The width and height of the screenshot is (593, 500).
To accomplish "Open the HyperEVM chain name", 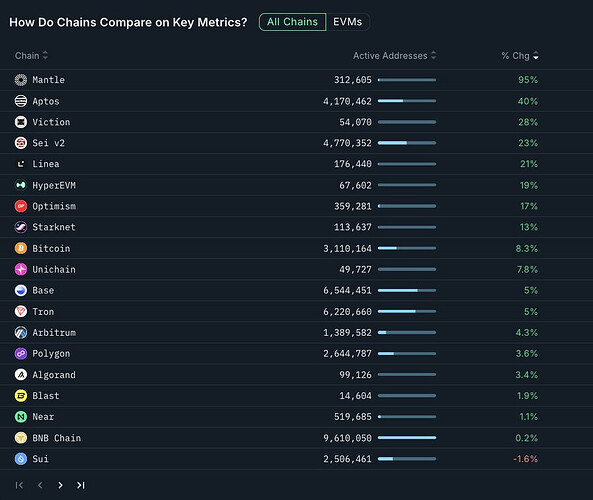I will tap(54, 185).
